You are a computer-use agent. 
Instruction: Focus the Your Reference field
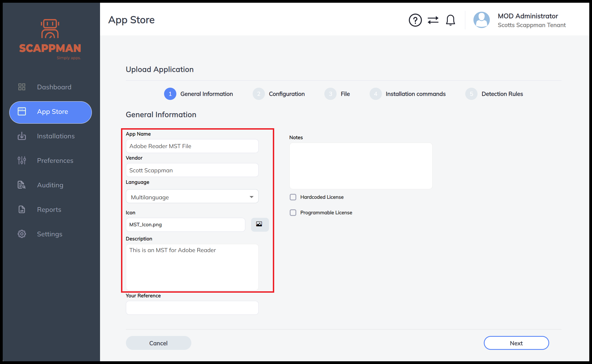(192, 308)
